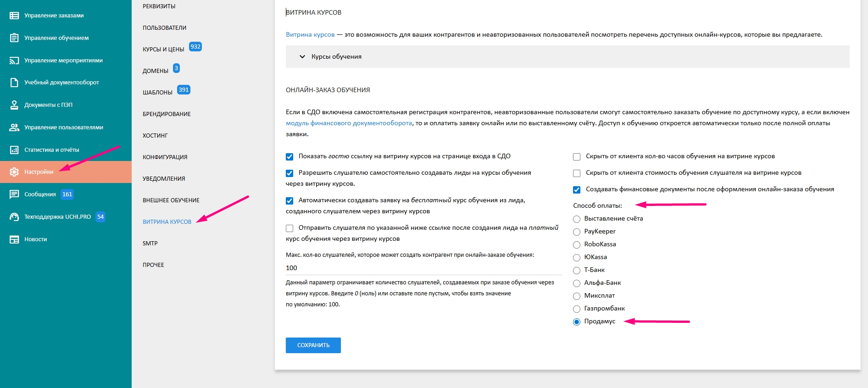The height and width of the screenshot is (388, 868).
Task: Open the Уведомления settings tab
Action: pos(164,179)
